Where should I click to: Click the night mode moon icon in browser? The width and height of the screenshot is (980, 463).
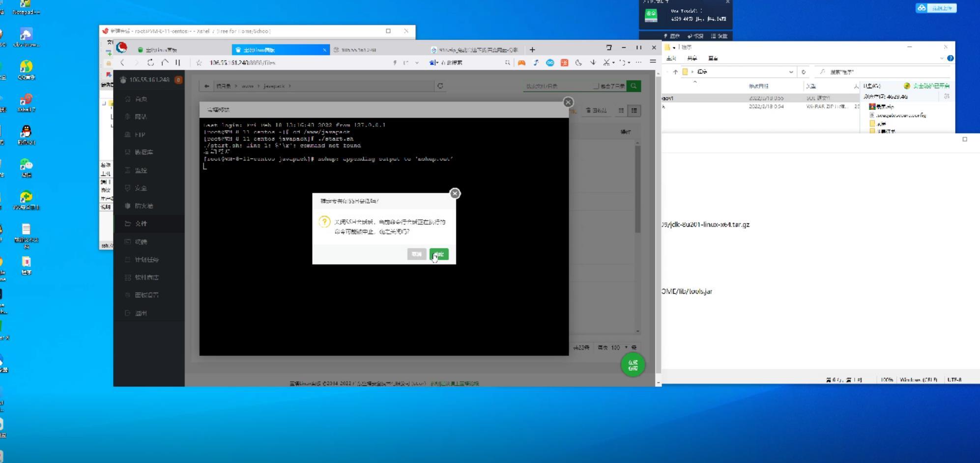(x=578, y=62)
